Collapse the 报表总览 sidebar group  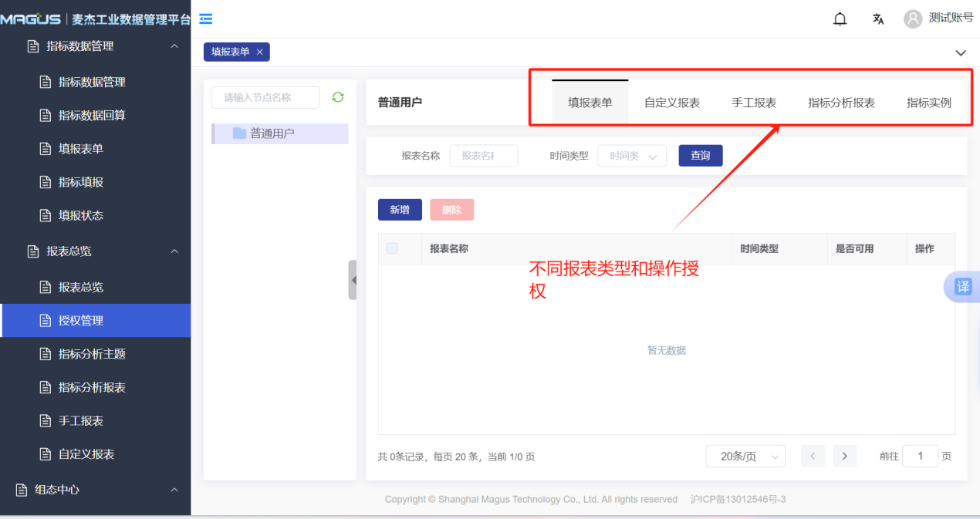[174, 251]
